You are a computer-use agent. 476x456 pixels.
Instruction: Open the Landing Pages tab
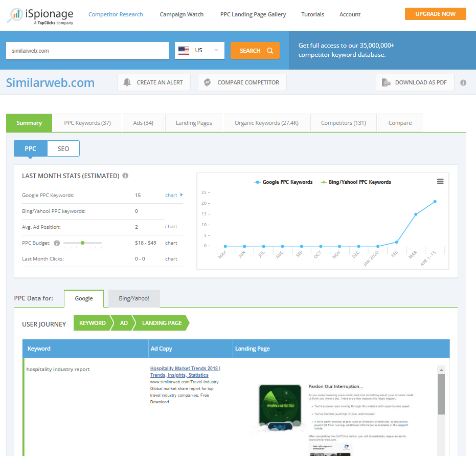[x=194, y=123]
